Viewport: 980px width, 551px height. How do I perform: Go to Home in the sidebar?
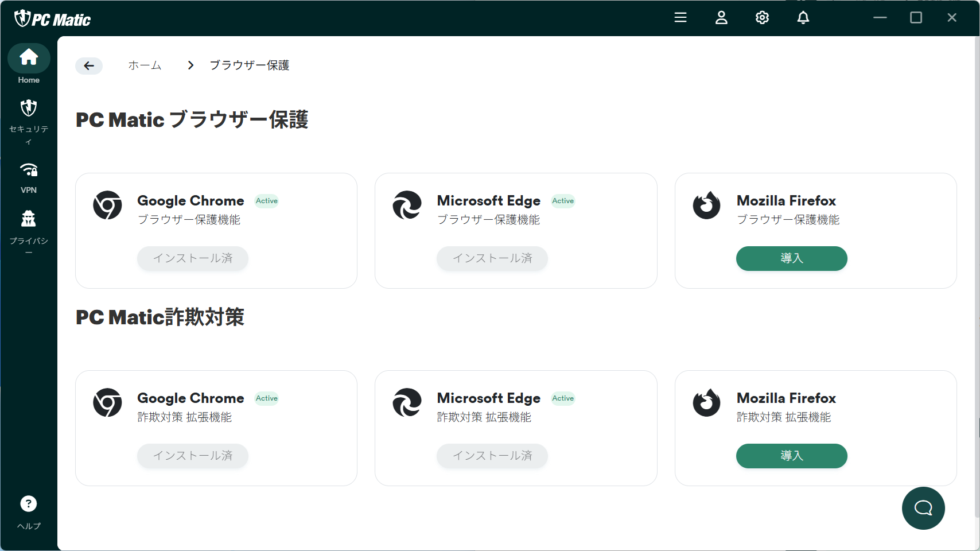pyautogui.click(x=29, y=64)
